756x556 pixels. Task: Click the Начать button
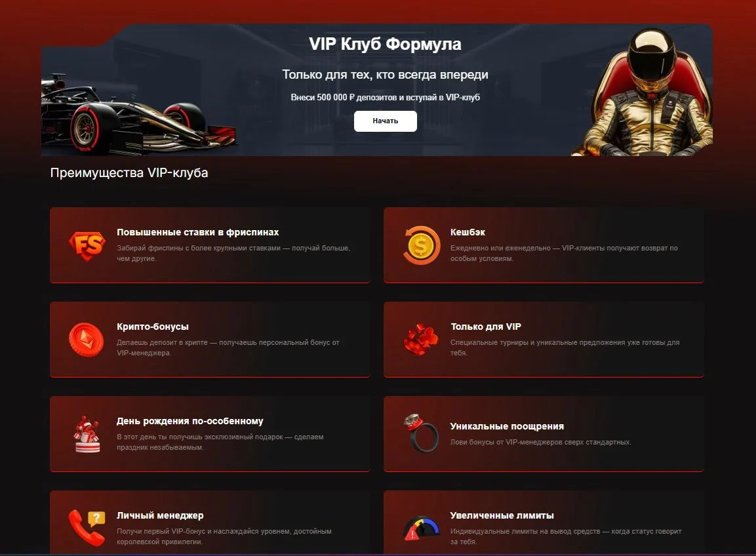(386, 121)
